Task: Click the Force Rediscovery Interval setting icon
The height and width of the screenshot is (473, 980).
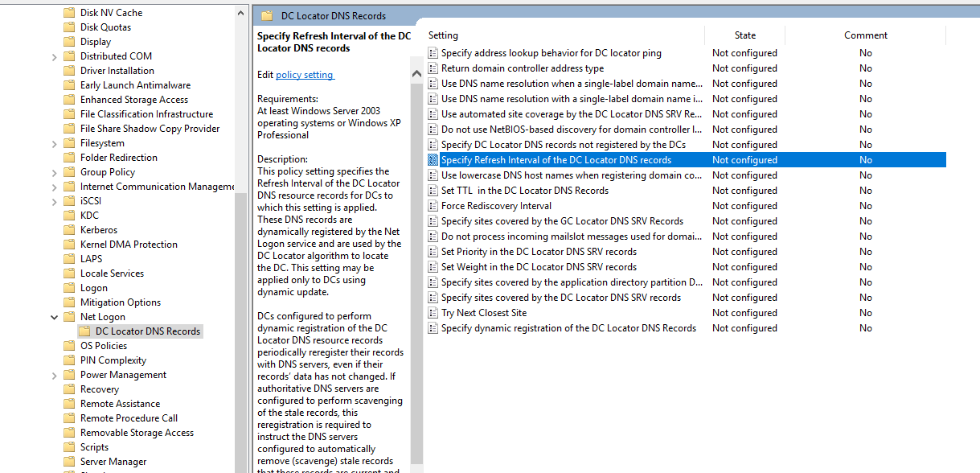Action: coord(433,205)
